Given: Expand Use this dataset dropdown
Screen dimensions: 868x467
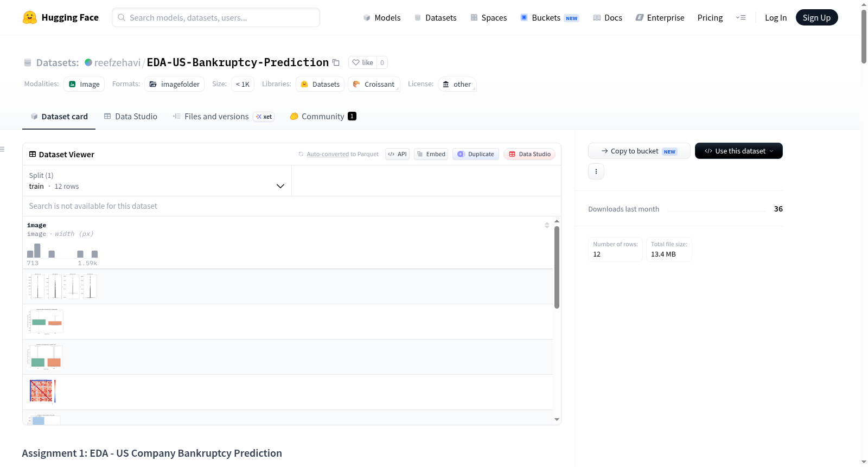Looking at the screenshot, I should pos(739,151).
